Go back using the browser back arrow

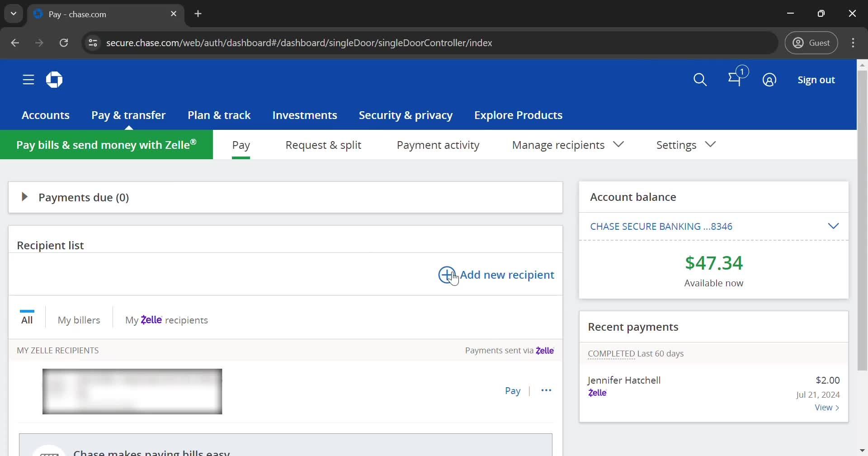pos(15,43)
